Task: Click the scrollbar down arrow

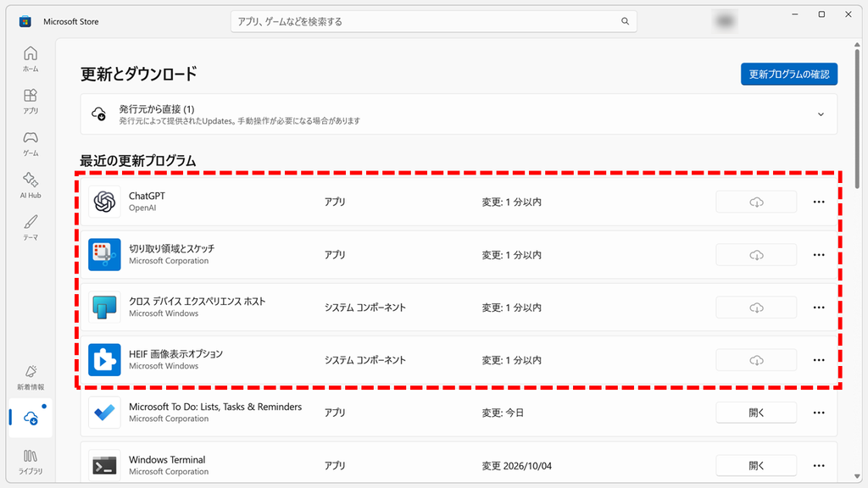Action: point(858,476)
